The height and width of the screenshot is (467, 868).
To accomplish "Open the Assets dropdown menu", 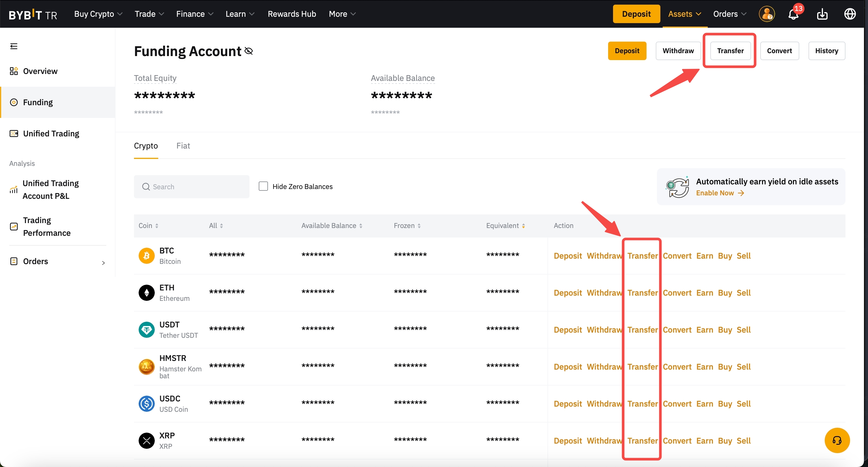I will [684, 14].
